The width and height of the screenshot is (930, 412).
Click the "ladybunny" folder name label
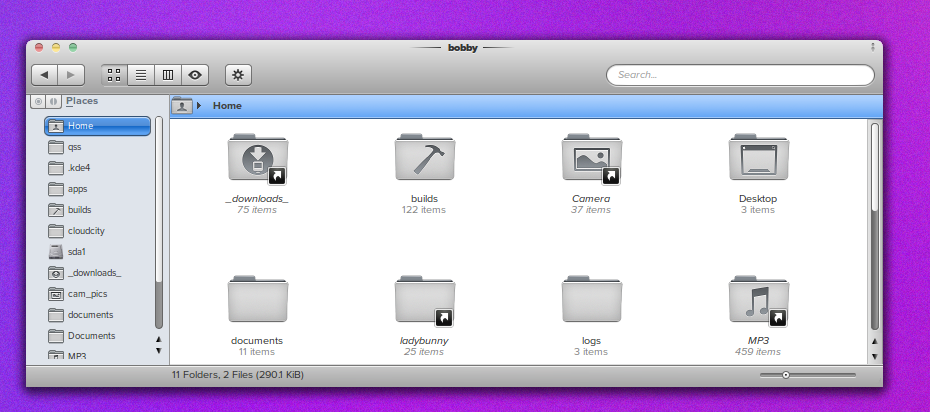tap(424, 341)
